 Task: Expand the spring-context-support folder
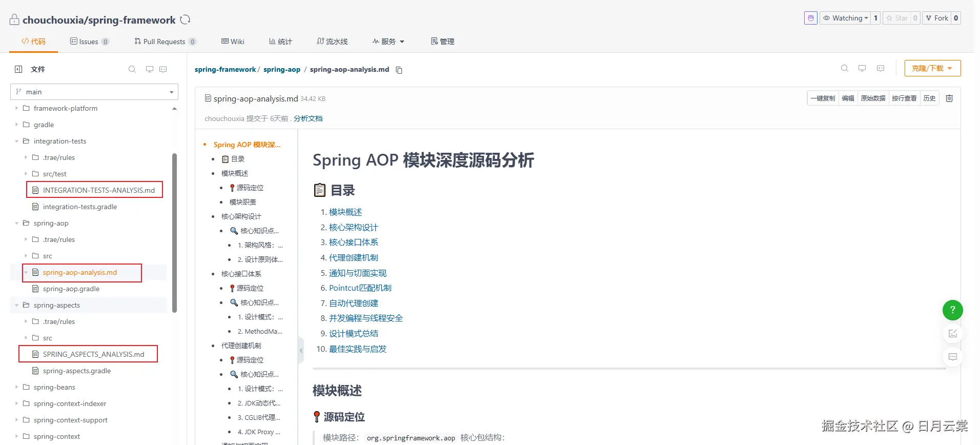click(x=16, y=420)
